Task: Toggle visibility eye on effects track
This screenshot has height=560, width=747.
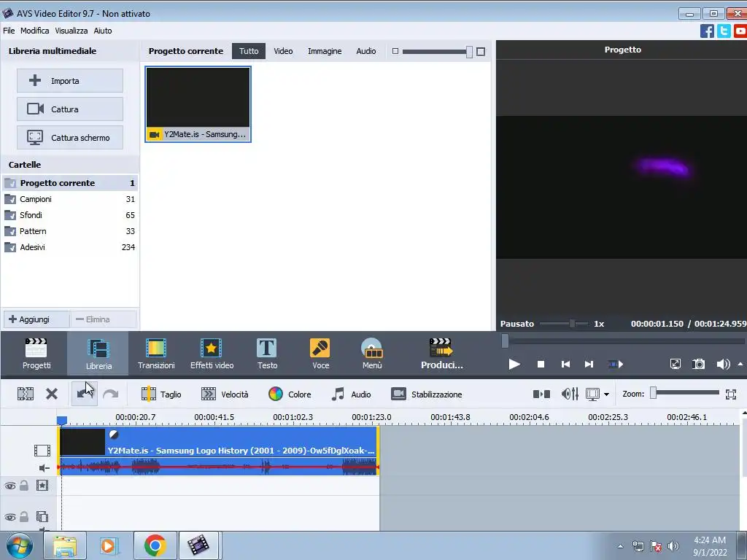Action: (10, 486)
